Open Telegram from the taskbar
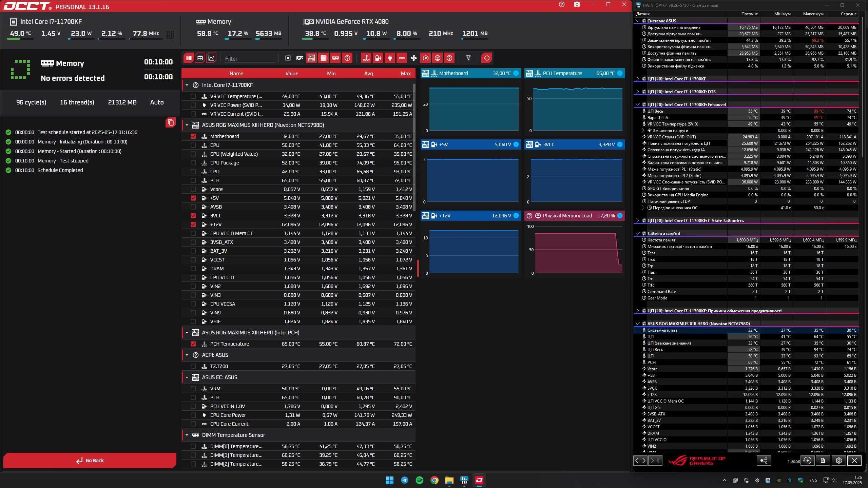The width and height of the screenshot is (868, 488). (404, 480)
